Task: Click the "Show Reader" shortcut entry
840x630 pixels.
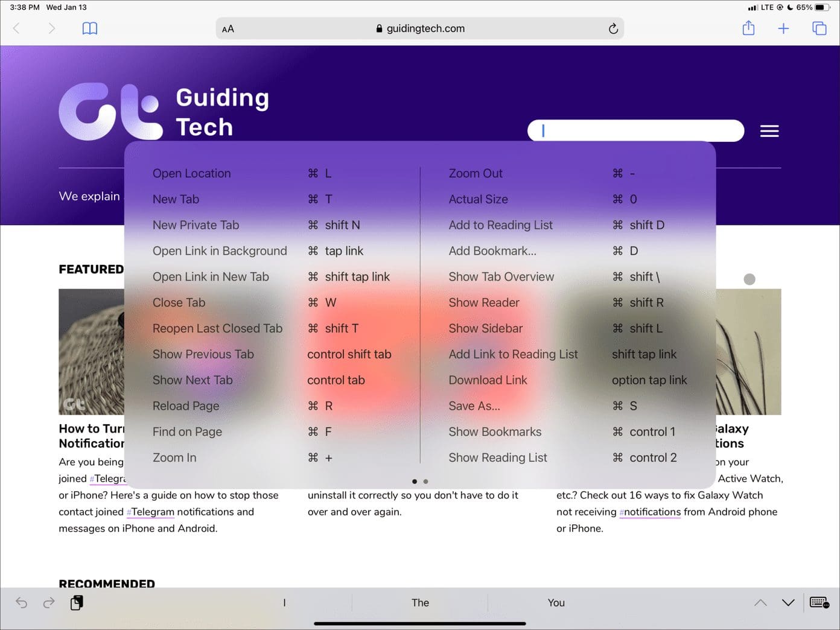Action: (484, 302)
